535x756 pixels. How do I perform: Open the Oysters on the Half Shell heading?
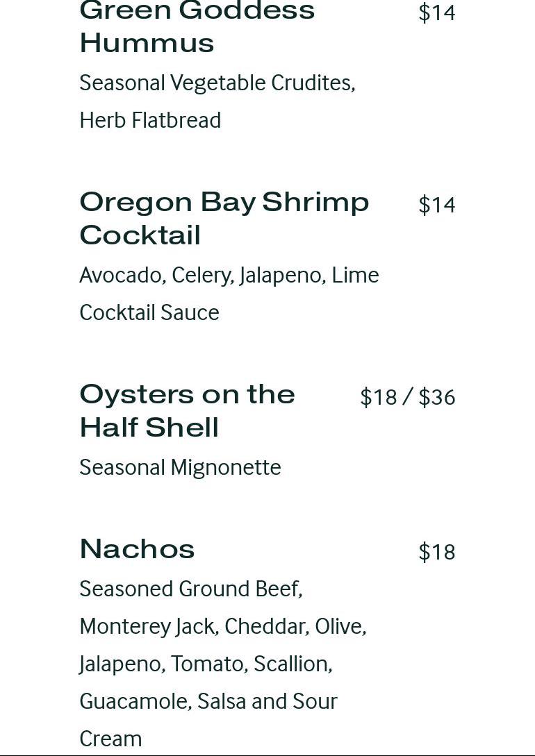187,410
